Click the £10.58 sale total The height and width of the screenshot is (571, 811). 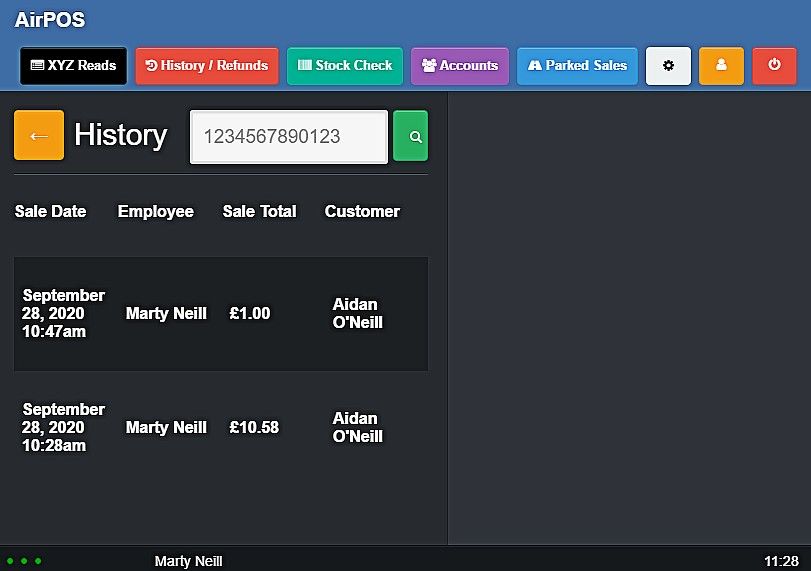point(254,427)
